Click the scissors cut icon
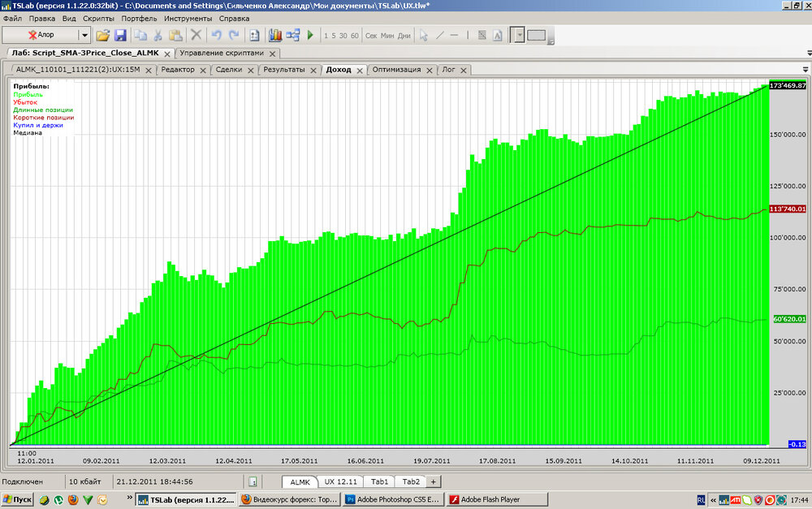The image size is (812, 509). pyautogui.click(x=158, y=36)
